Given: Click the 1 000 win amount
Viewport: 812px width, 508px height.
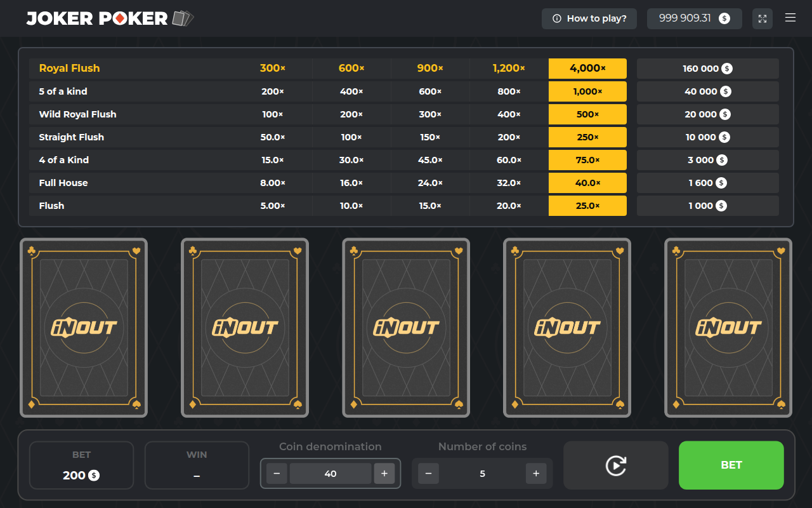Looking at the screenshot, I should tap(708, 206).
